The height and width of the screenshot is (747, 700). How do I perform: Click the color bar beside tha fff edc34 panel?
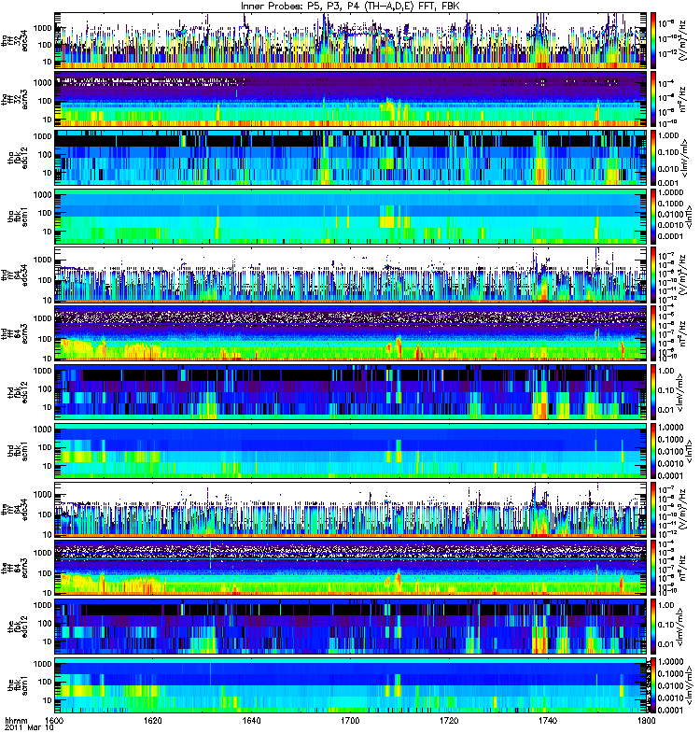coord(653,40)
